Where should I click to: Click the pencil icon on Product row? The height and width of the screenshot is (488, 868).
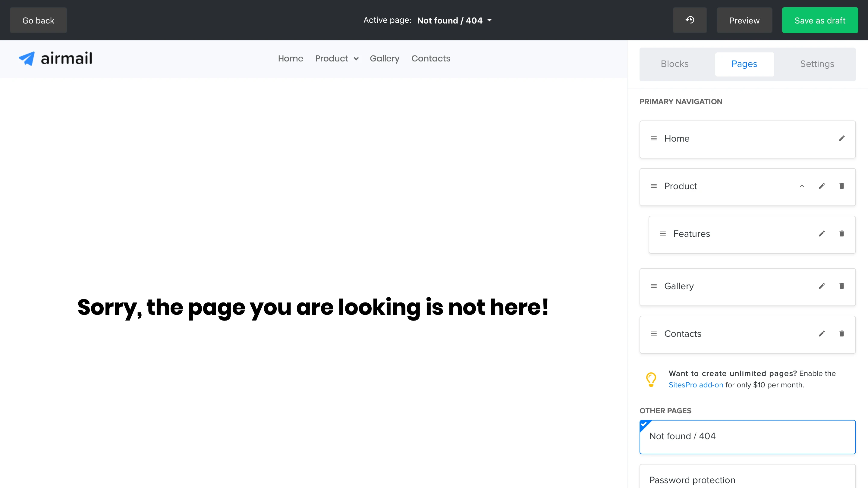point(822,186)
